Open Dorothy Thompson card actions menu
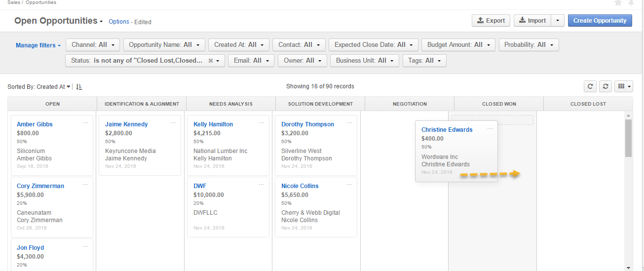Screen dimensions: 644x271 click(349, 122)
